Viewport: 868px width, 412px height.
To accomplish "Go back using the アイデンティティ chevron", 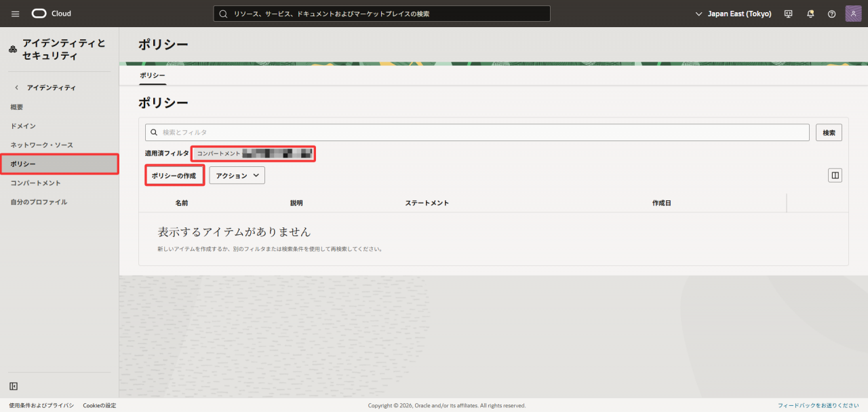I will point(16,88).
